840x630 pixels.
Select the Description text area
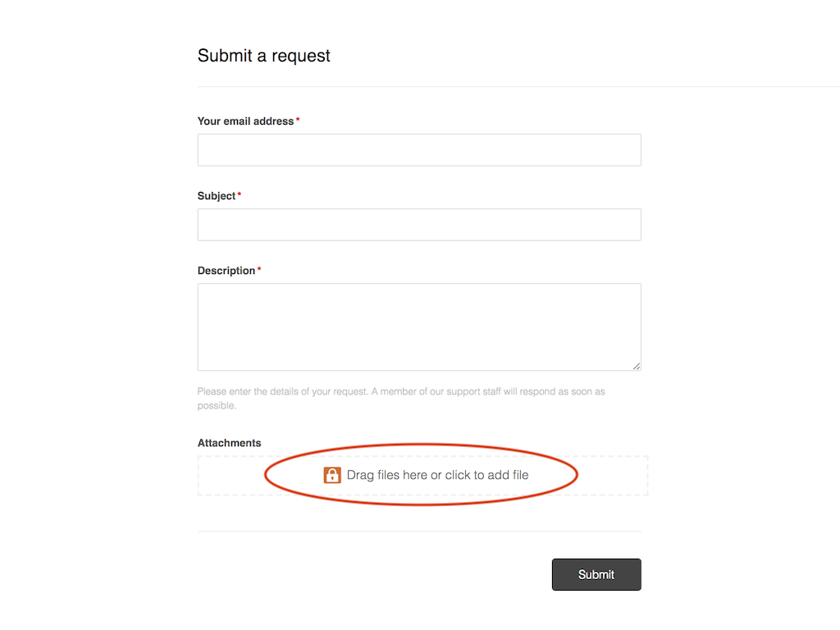(419, 326)
